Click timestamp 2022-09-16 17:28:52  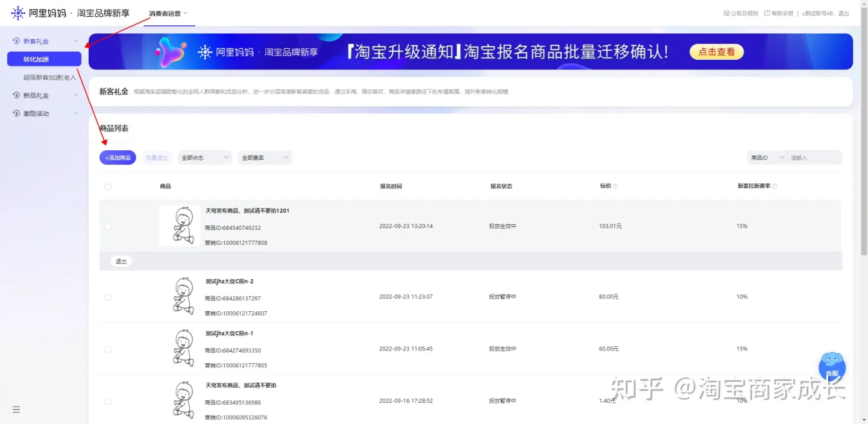click(406, 400)
